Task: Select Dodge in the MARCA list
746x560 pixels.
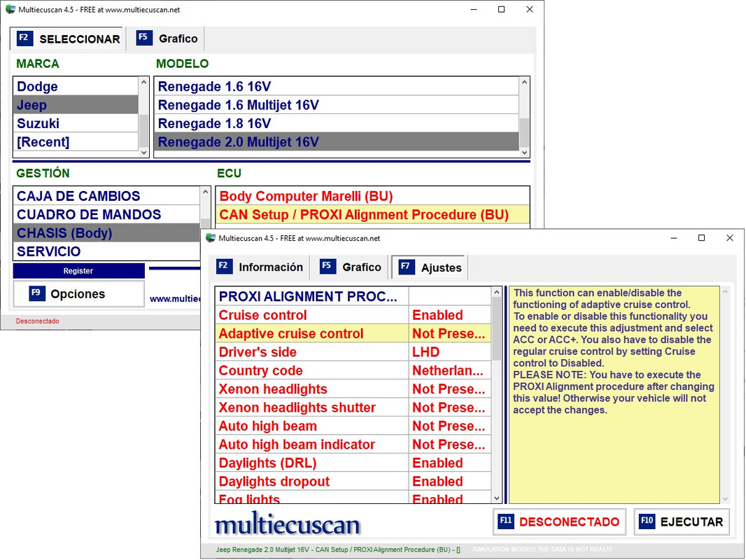Action: click(76, 86)
